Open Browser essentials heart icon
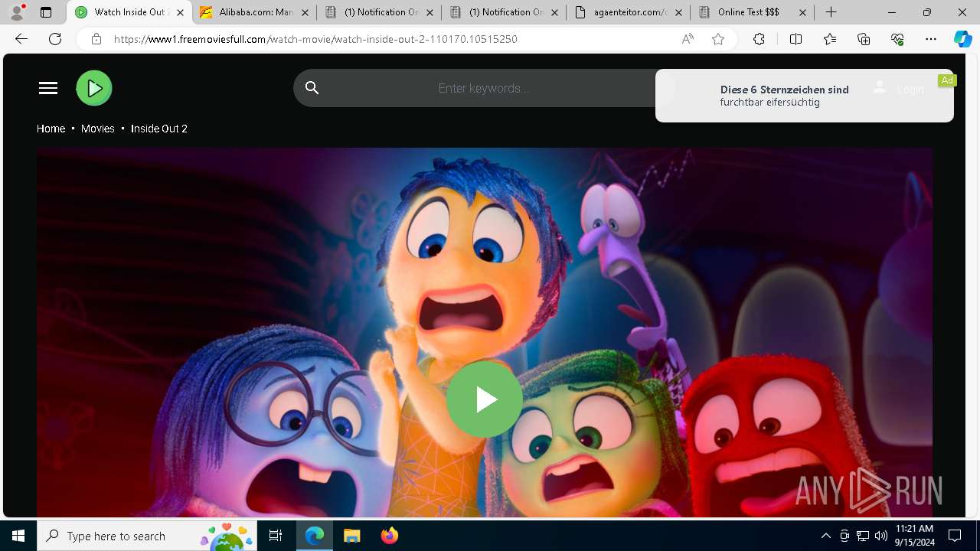 [897, 39]
